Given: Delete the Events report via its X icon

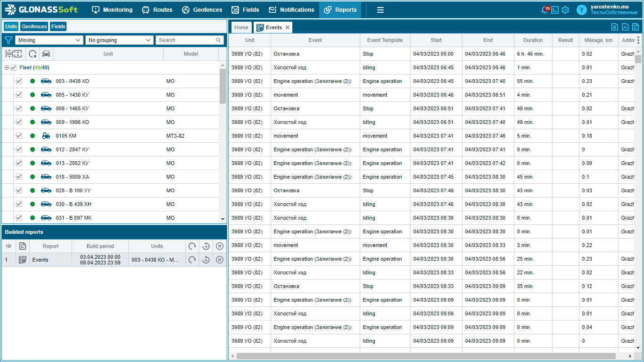Looking at the screenshot, I should (x=220, y=260).
